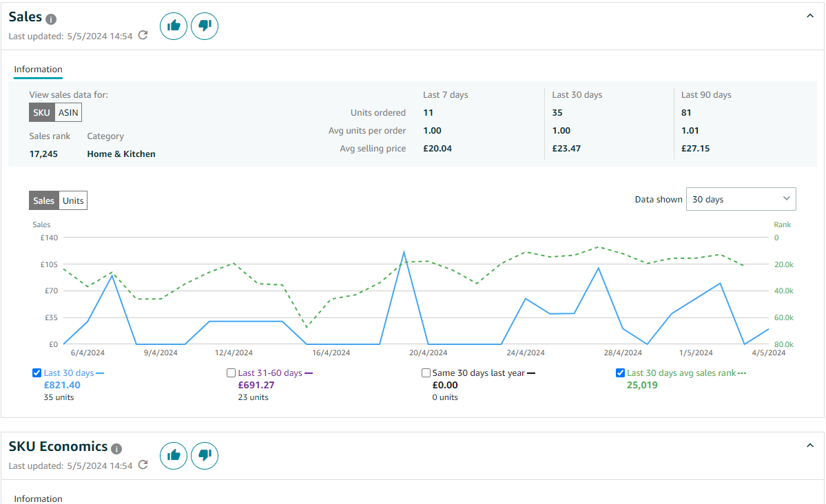
Task: Check Same 30 days last year
Action: pos(426,373)
